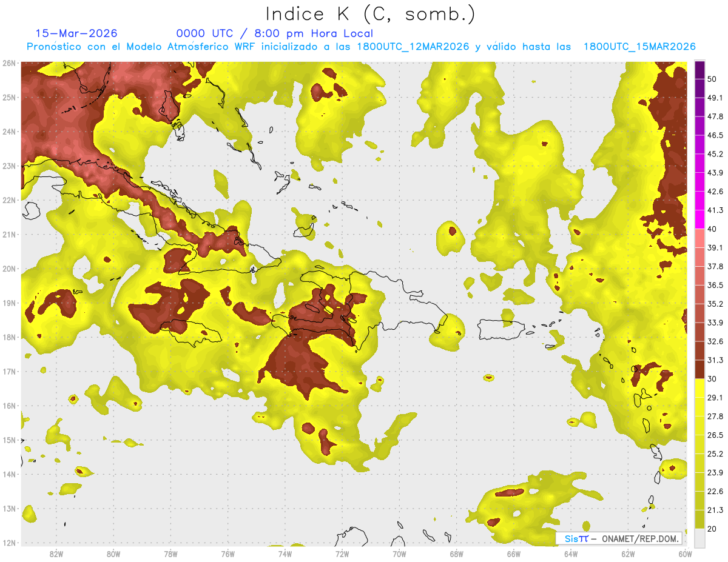
Task: Pick the bright yellow scale segment between 29.1 and 30
Action: 699,388
